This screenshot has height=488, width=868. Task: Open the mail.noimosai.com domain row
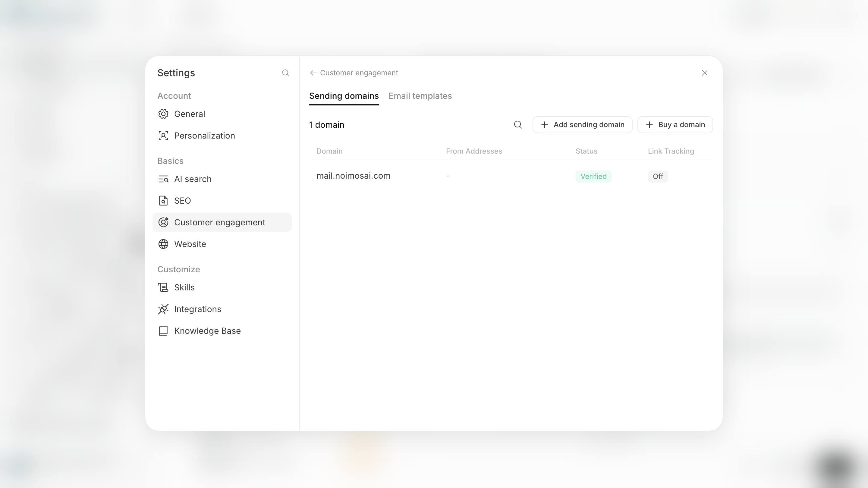click(x=511, y=176)
